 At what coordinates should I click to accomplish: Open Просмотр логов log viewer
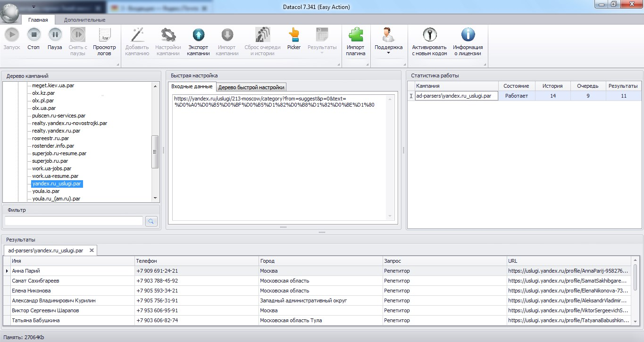point(104,34)
